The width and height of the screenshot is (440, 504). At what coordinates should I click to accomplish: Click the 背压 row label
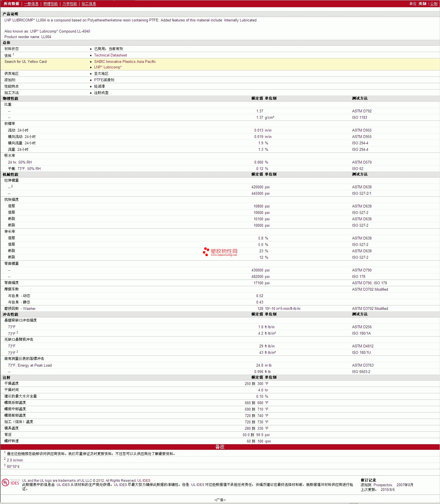(x=8, y=435)
